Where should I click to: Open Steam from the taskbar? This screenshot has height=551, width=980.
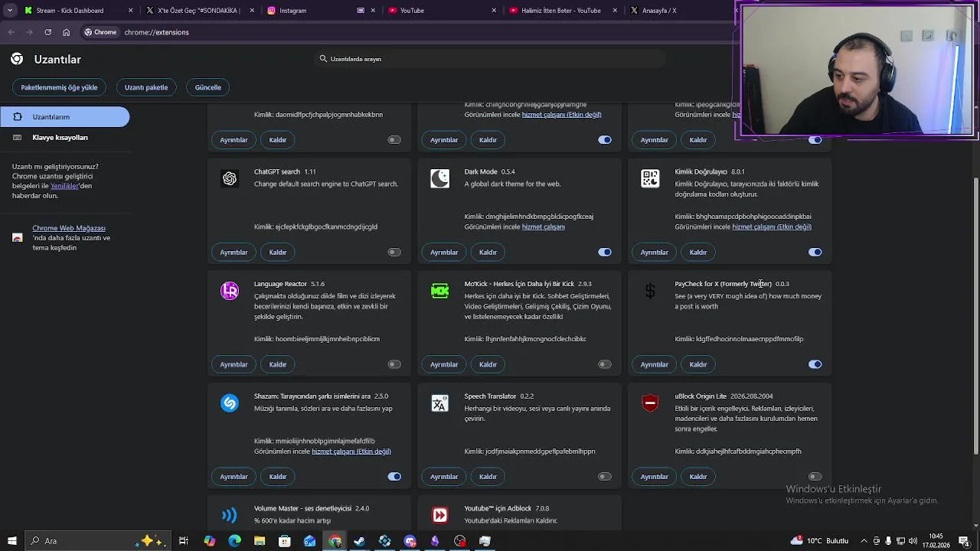360,541
